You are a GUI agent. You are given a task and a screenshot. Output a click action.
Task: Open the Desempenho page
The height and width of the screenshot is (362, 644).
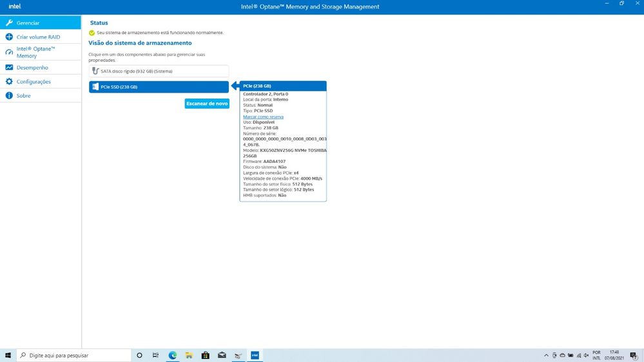[x=40, y=67]
